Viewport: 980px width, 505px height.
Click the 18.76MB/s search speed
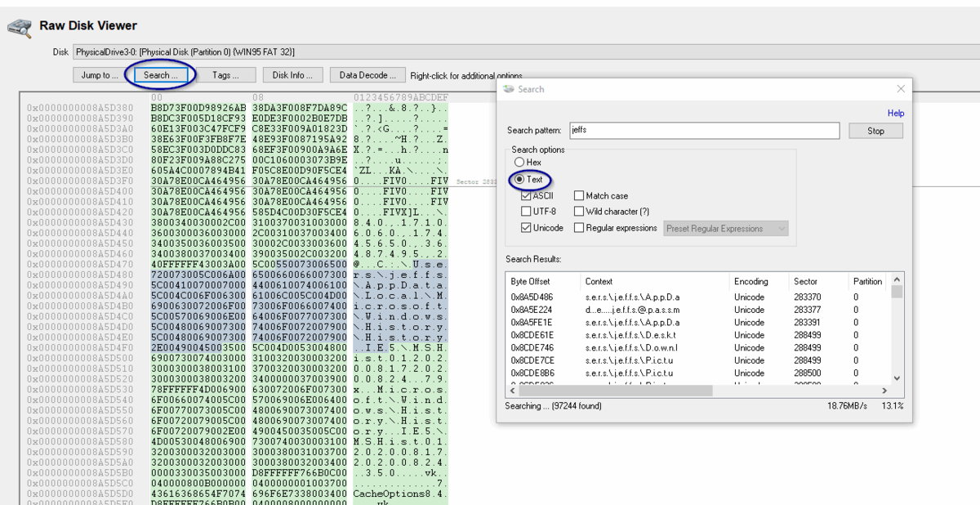pyautogui.click(x=846, y=406)
